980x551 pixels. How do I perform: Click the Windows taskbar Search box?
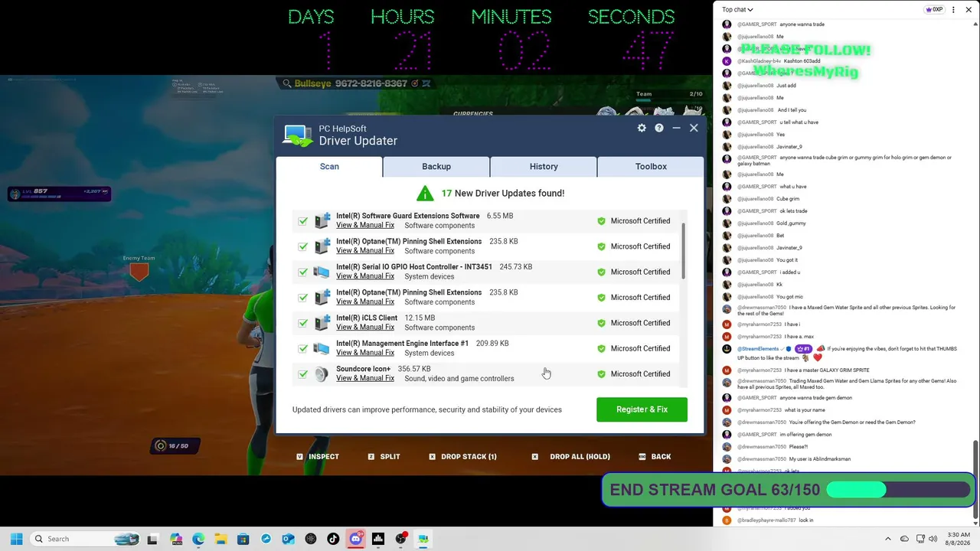[x=85, y=539]
